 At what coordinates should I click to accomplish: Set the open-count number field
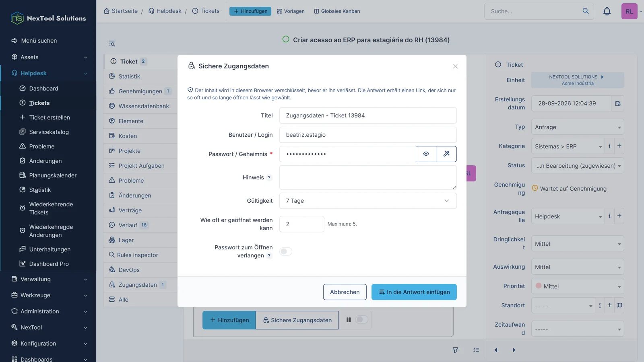[301, 224]
